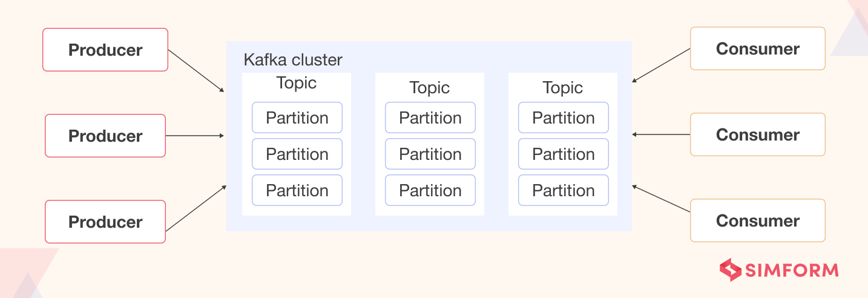Click top Partition in the right Topic

564,118
